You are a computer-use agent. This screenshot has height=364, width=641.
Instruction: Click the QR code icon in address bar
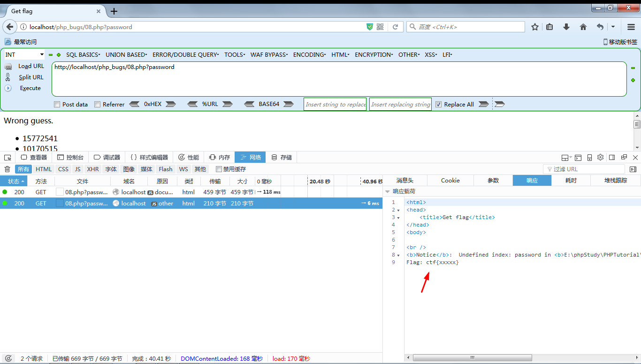(x=380, y=27)
